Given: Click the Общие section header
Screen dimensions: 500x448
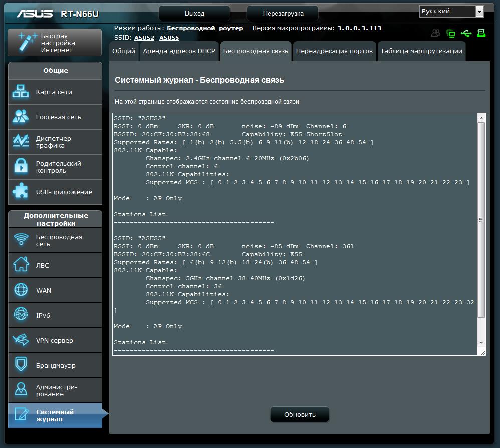Looking at the screenshot, I should point(55,71).
